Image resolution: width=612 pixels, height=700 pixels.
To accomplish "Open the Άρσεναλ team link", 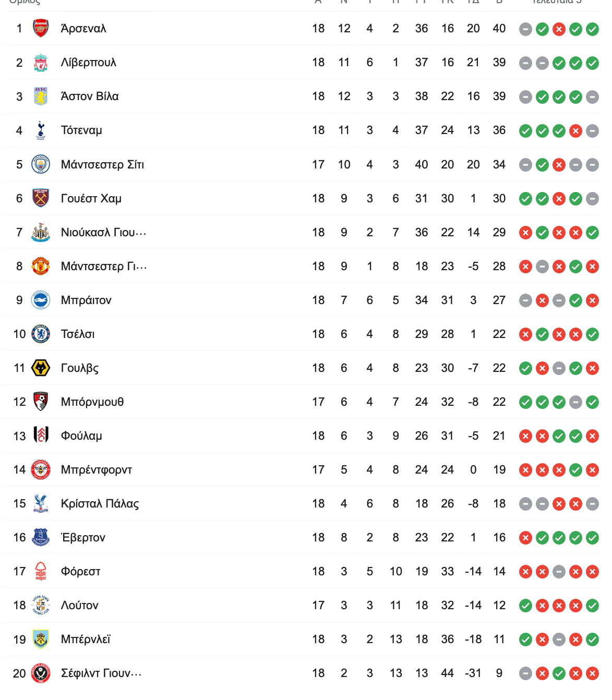I will pyautogui.click(x=83, y=28).
